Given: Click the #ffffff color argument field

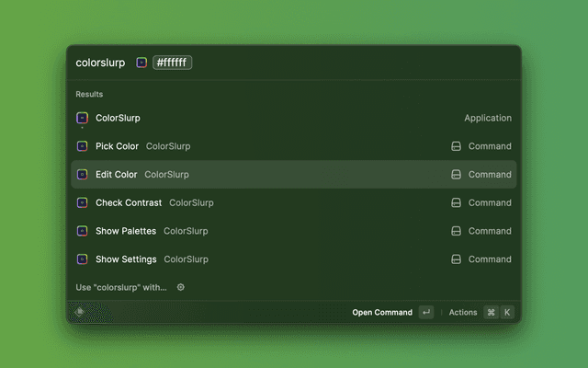Looking at the screenshot, I should (173, 63).
